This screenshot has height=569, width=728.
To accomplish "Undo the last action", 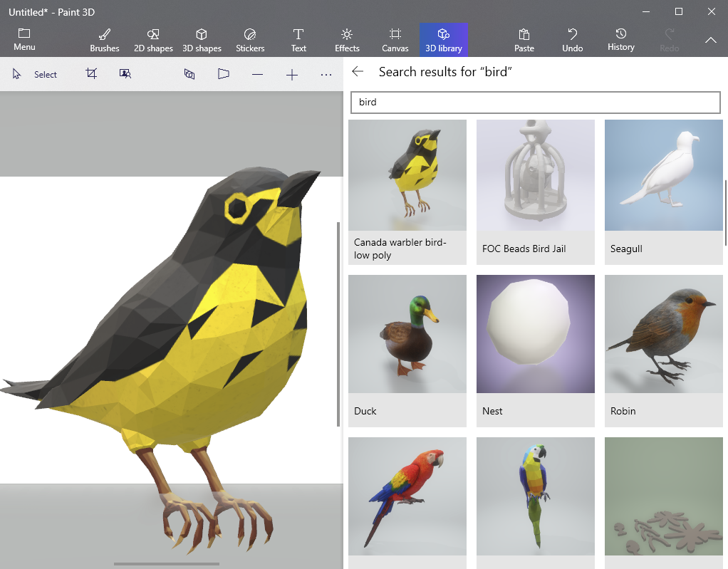I will (572, 41).
